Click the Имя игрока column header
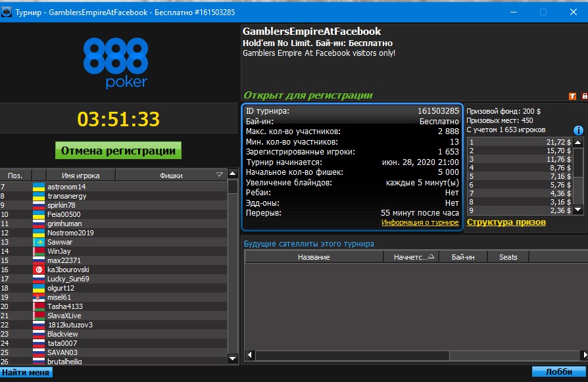588x382 pixels. 81,175
